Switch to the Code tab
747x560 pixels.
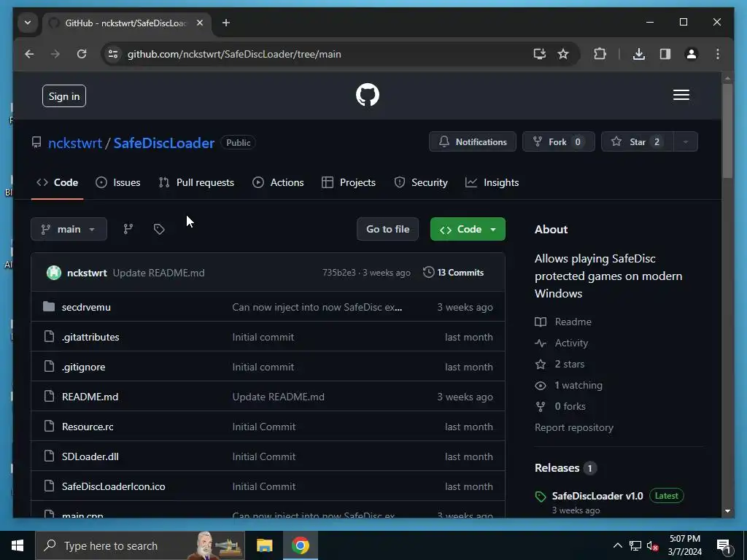pos(57,182)
